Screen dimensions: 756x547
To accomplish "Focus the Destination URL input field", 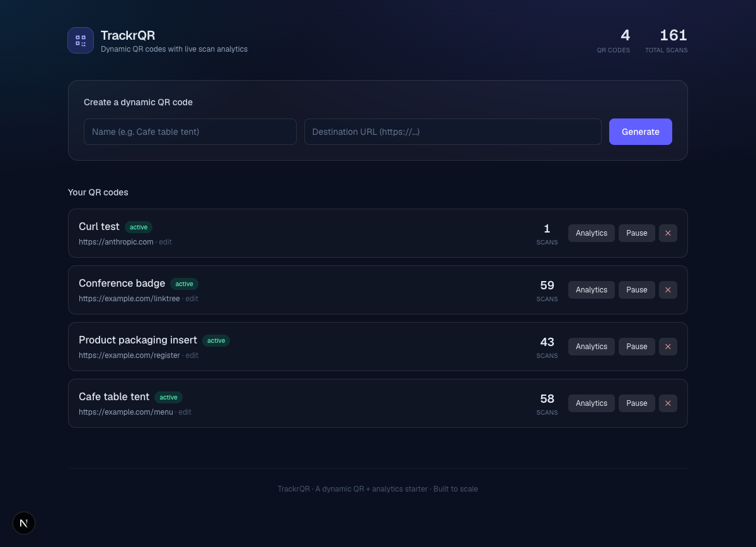I will [453, 132].
